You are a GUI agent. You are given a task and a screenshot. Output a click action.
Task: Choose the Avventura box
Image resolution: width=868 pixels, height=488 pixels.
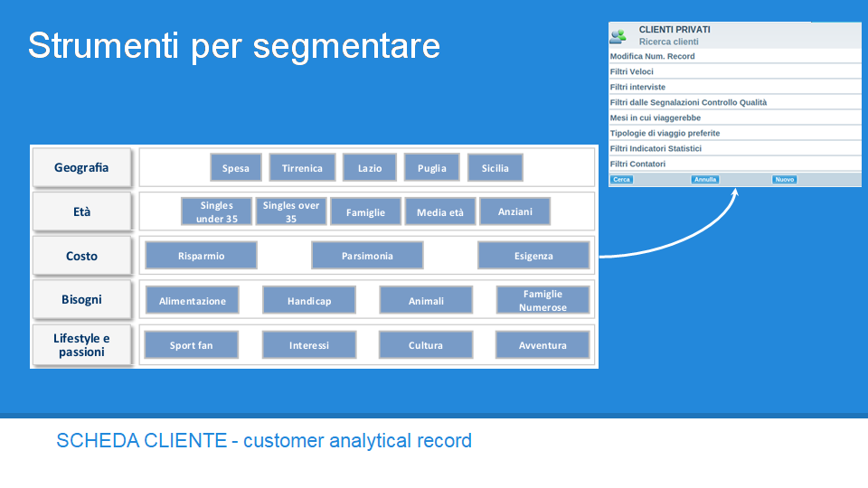[x=542, y=344]
